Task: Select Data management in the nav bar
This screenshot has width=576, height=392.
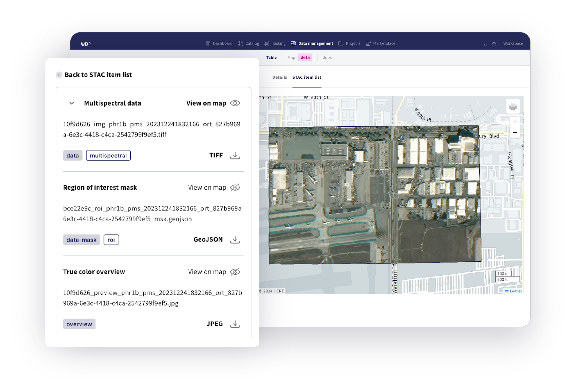Action: (x=312, y=43)
